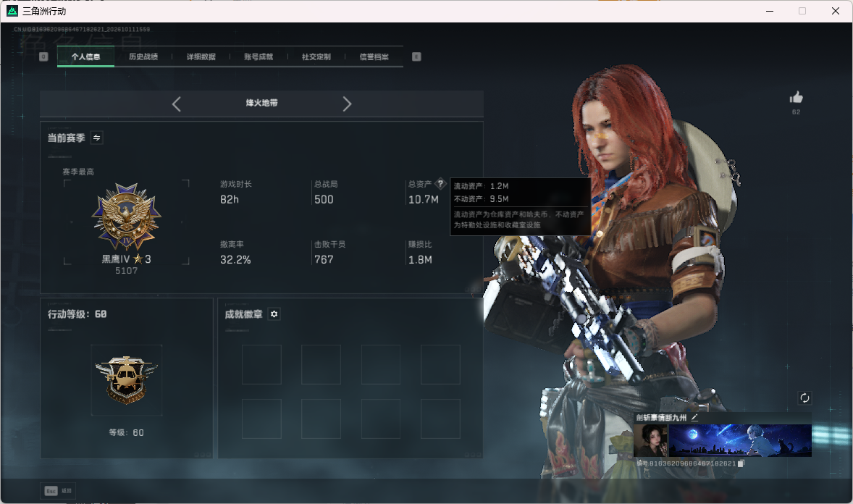This screenshot has height=504, width=853.
Task: Click the 赚损比 value 1.8M
Action: click(420, 260)
